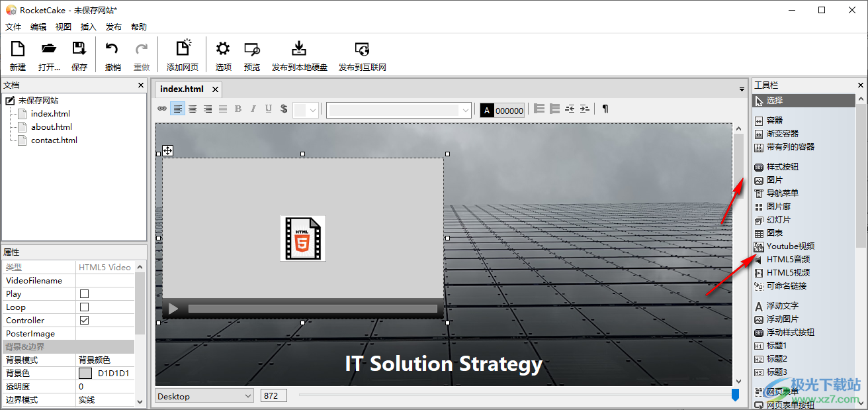Screen dimensions: 868x410
Task: Open the font name dropdown
Action: coord(399,110)
